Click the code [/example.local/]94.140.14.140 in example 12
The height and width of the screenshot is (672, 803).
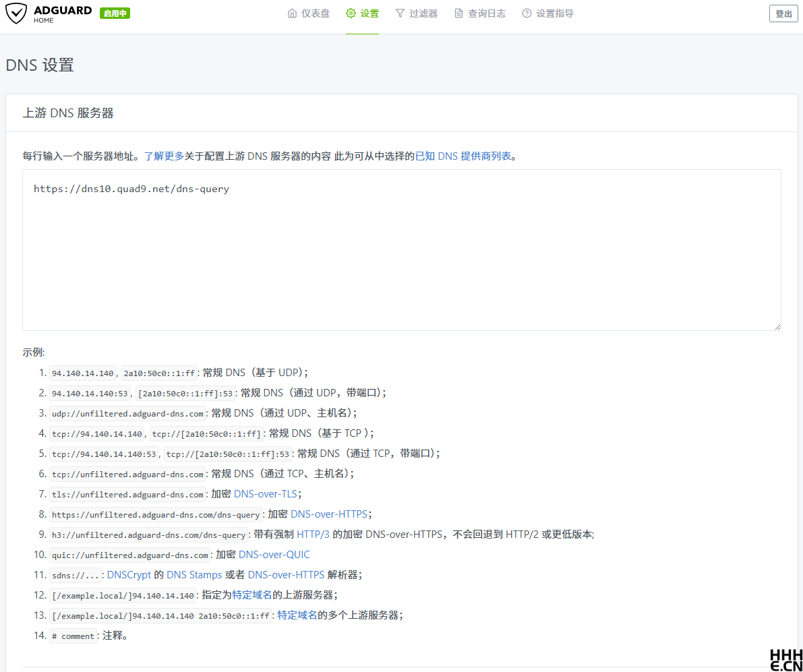pyautogui.click(x=123, y=596)
